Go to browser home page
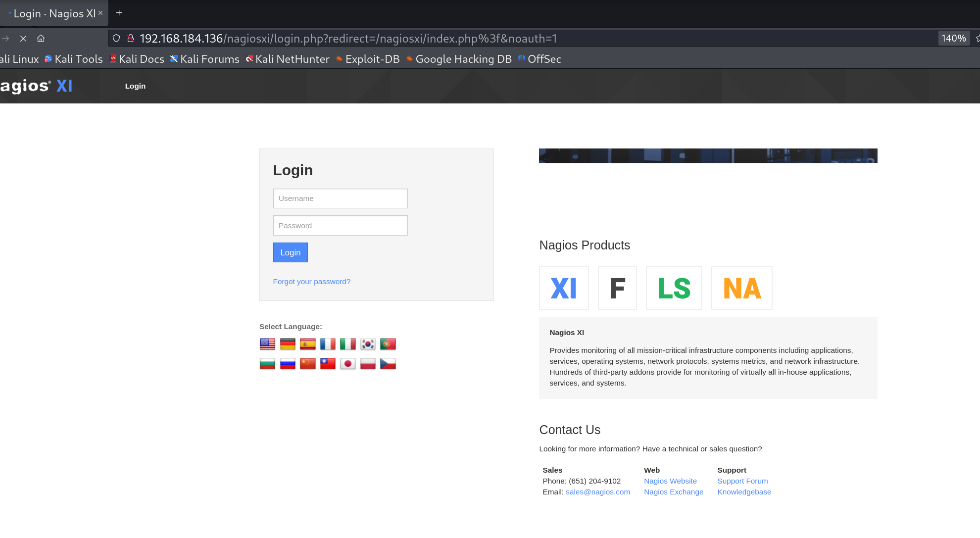This screenshot has height=538, width=980. (x=41, y=39)
